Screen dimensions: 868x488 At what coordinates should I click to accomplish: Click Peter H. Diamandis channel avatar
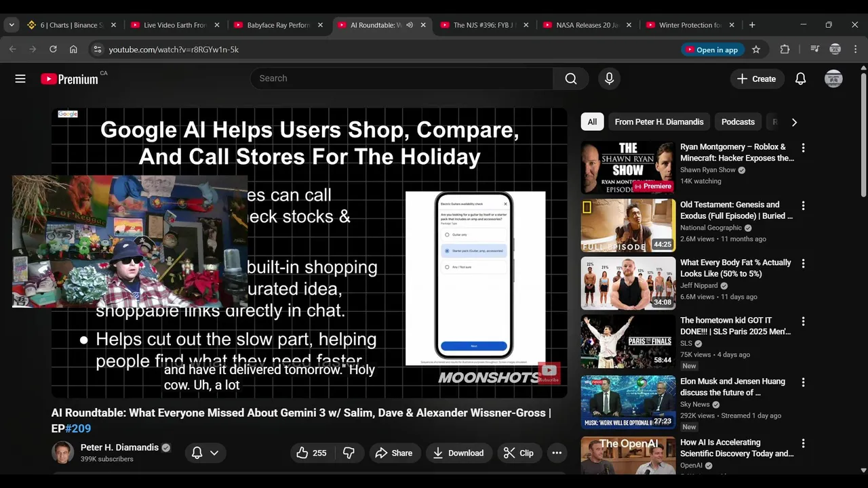click(x=63, y=453)
